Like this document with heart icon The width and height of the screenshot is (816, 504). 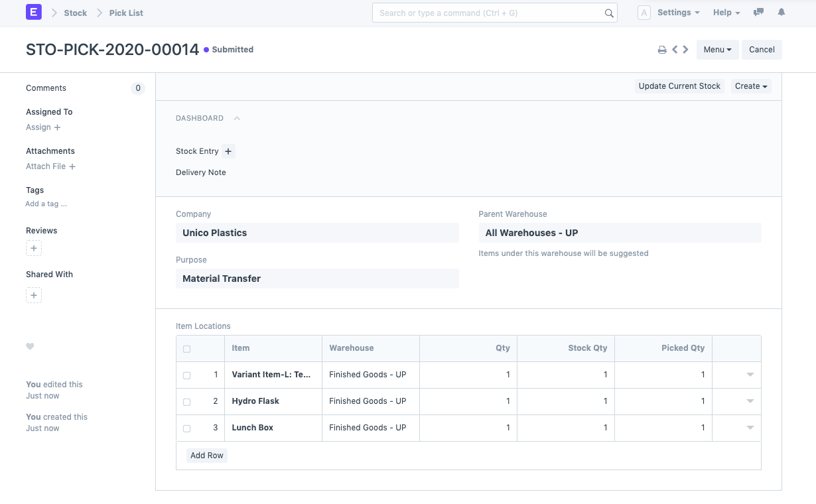tap(30, 346)
